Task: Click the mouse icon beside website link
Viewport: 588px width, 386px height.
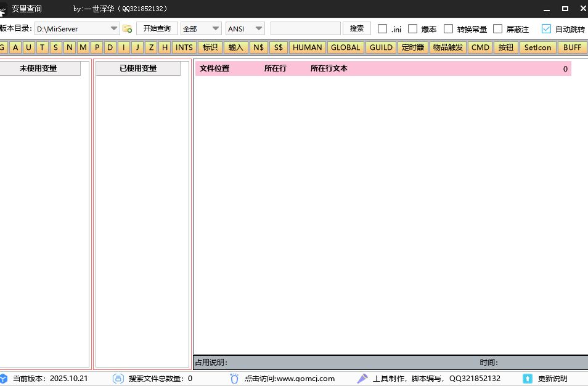Action: (x=234, y=379)
